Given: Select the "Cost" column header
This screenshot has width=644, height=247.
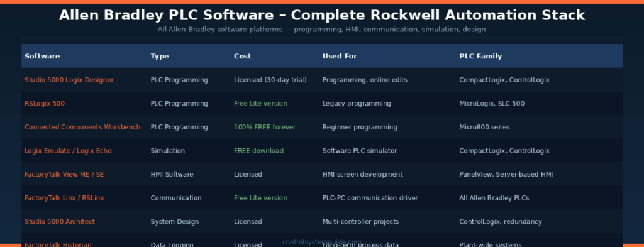Looking at the screenshot, I should coord(243,56).
